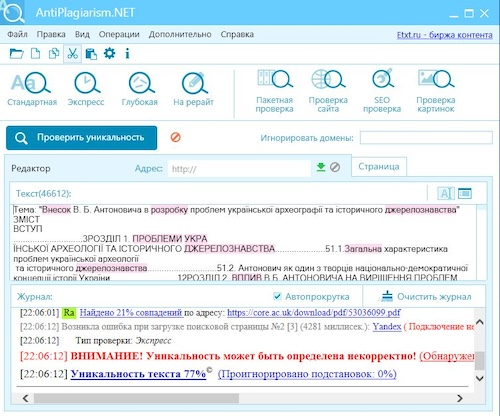Stop the check with the red cancel icon
500x416 pixels.
pyautogui.click(x=175, y=137)
